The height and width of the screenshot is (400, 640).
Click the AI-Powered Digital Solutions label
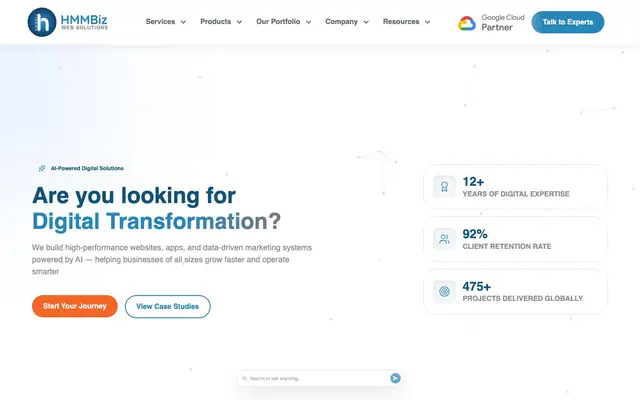click(x=87, y=168)
